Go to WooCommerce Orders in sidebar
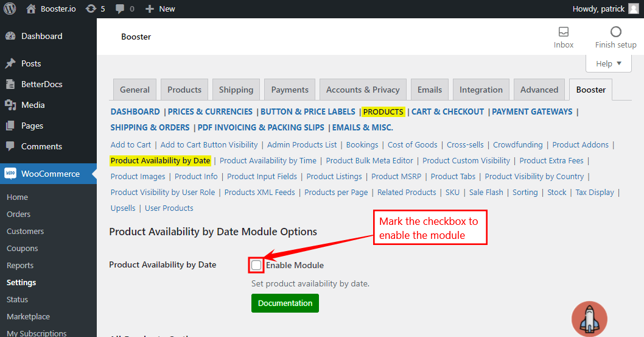Image resolution: width=644 pixels, height=337 pixels. click(18, 214)
